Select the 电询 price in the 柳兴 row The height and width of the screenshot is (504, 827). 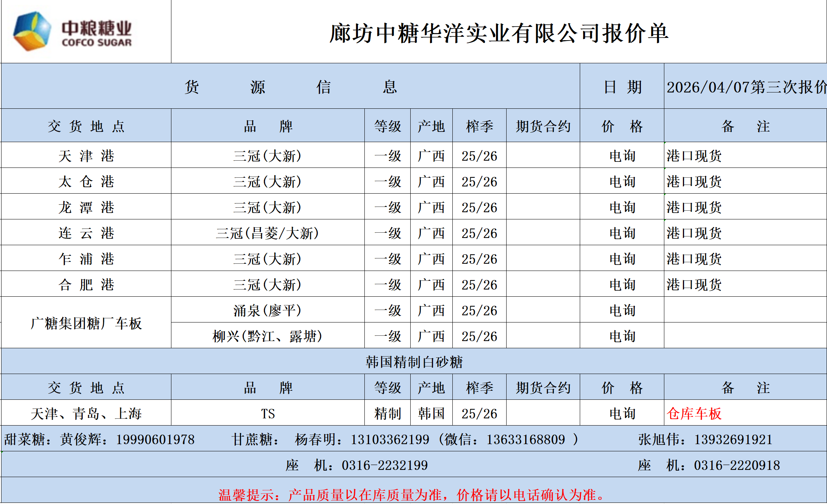[622, 336]
